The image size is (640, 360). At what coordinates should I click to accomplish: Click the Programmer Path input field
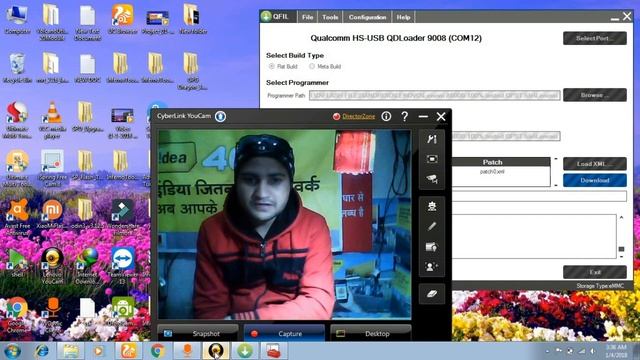click(x=434, y=95)
